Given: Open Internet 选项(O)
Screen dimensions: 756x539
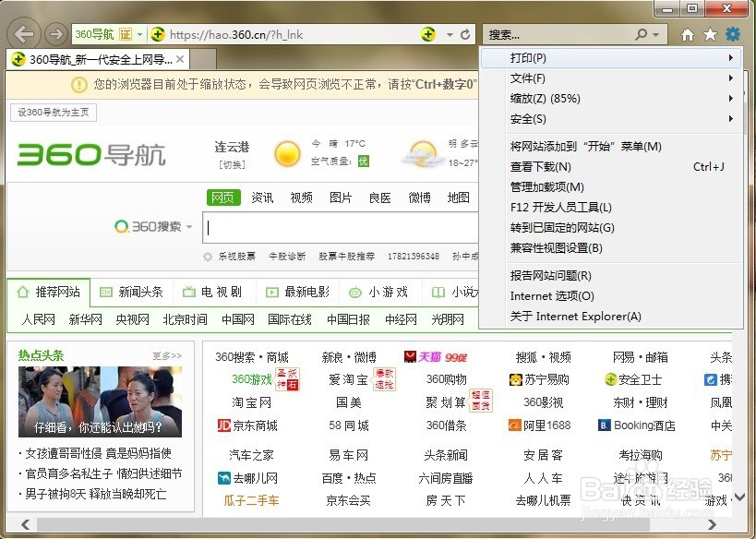Looking at the screenshot, I should pos(611,296).
